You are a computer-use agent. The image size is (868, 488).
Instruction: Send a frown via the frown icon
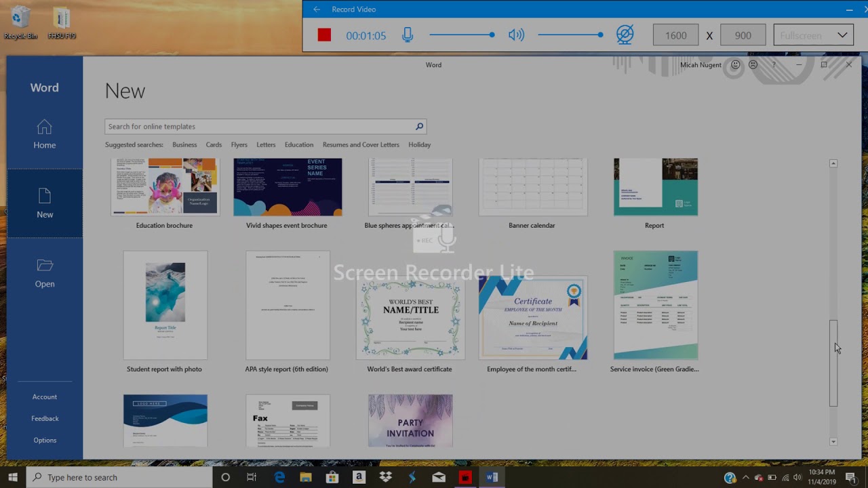pos(753,65)
